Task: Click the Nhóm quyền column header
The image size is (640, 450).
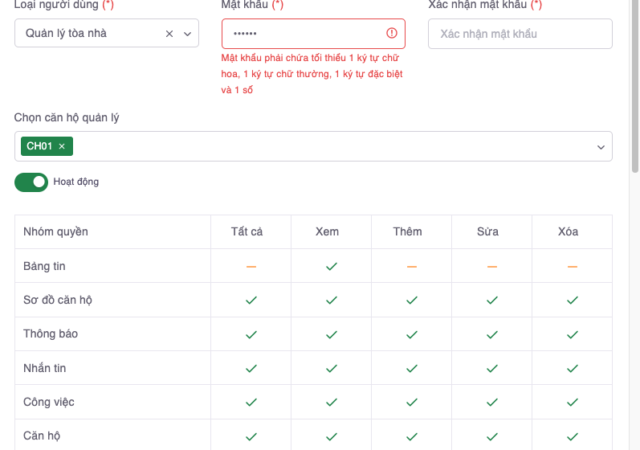Action: pos(56,232)
